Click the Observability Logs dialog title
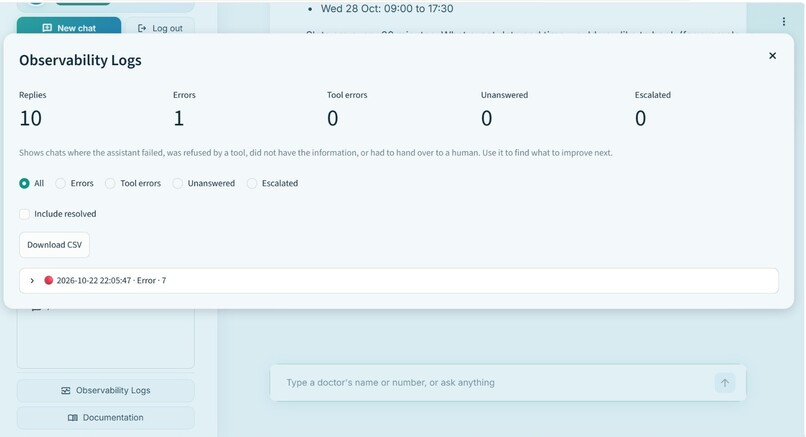Image resolution: width=806 pixels, height=437 pixels. (x=80, y=60)
